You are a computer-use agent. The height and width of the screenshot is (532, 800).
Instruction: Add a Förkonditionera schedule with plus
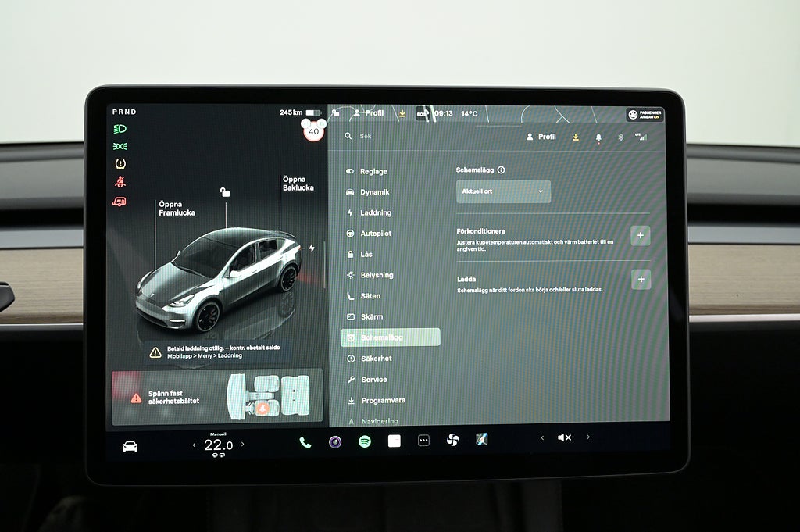pos(640,235)
